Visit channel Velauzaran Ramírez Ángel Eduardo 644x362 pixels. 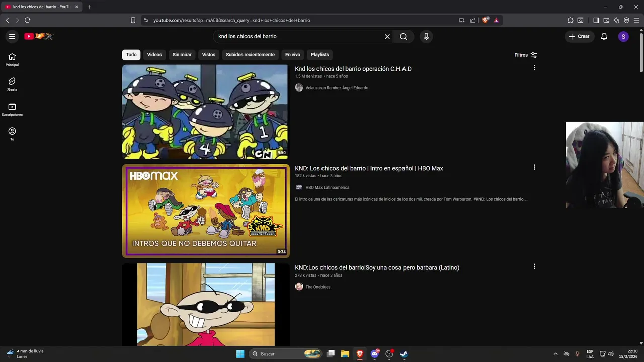337,88
